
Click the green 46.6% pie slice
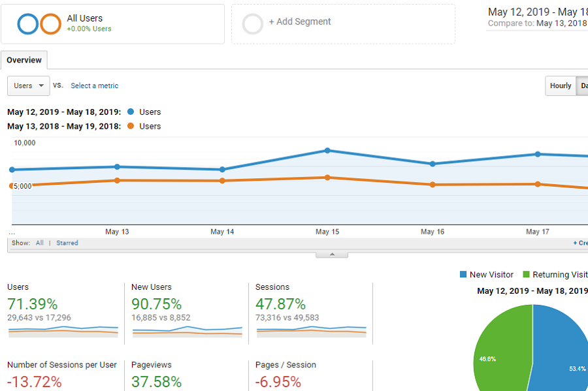pyautogui.click(x=502, y=349)
